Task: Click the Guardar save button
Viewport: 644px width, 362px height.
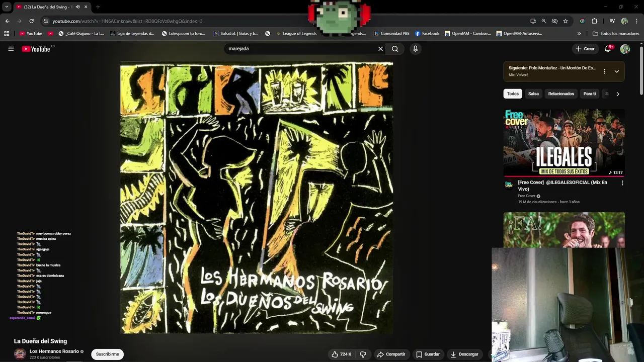Action: click(x=428, y=354)
